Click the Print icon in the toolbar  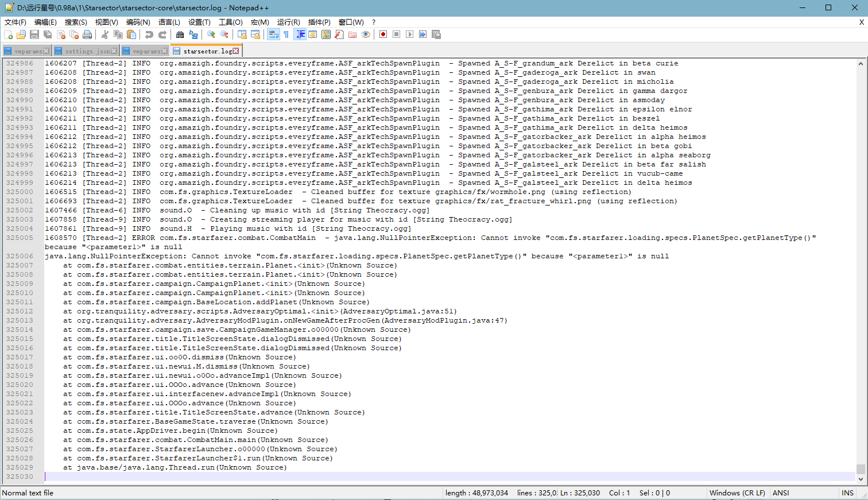click(x=87, y=34)
